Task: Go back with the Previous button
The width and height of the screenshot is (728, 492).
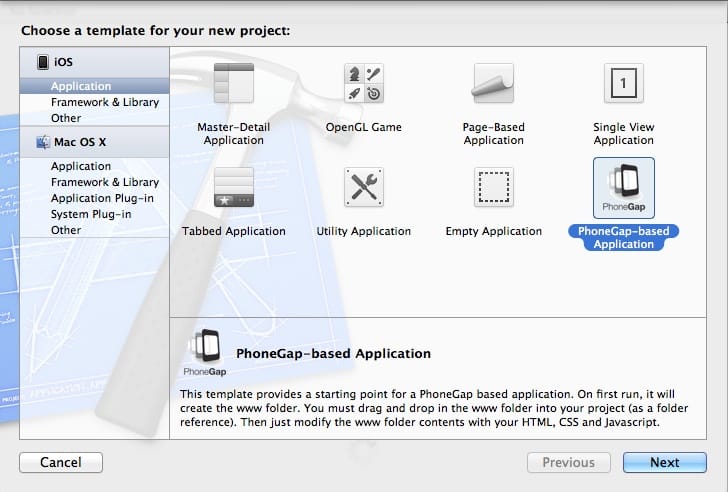Action: (x=568, y=462)
